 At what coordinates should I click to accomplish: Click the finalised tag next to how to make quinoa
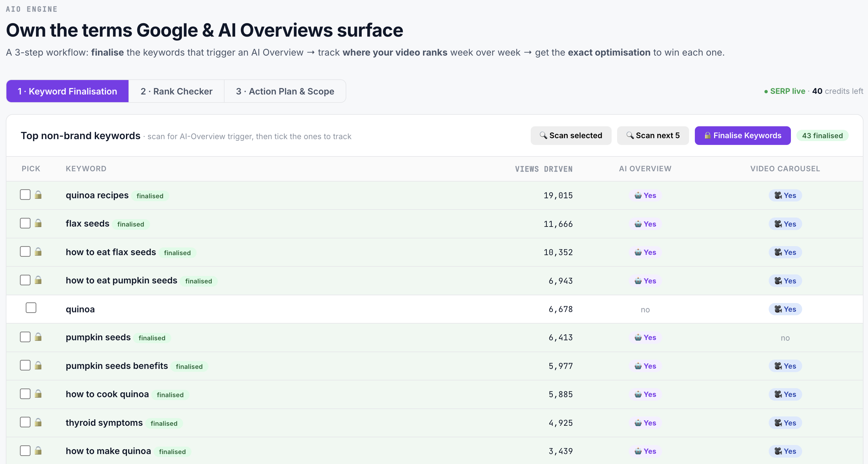click(x=173, y=452)
